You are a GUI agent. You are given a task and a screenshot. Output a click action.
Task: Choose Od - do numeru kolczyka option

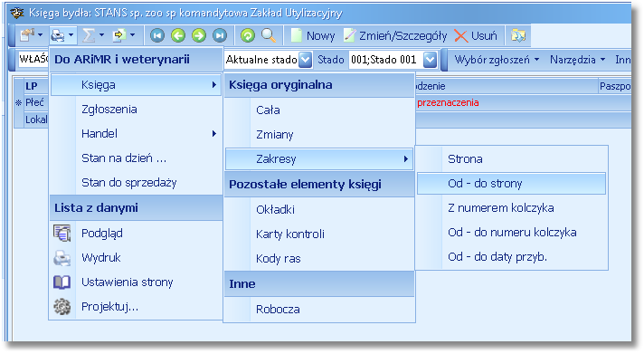(x=511, y=233)
